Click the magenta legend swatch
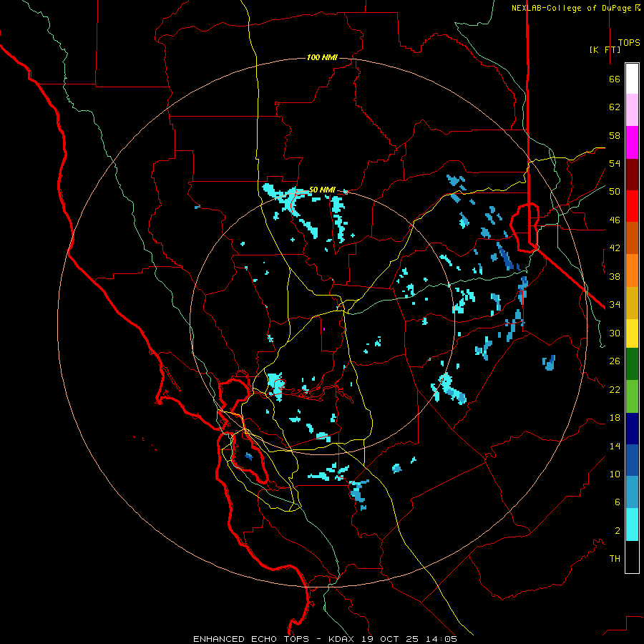 pyautogui.click(x=632, y=142)
